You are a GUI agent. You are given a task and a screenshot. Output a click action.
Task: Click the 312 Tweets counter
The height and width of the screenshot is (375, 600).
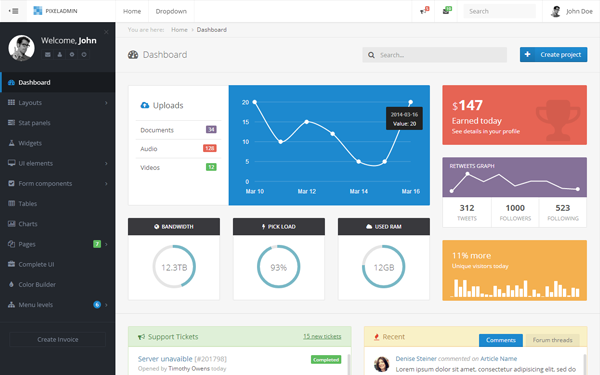[x=467, y=212]
